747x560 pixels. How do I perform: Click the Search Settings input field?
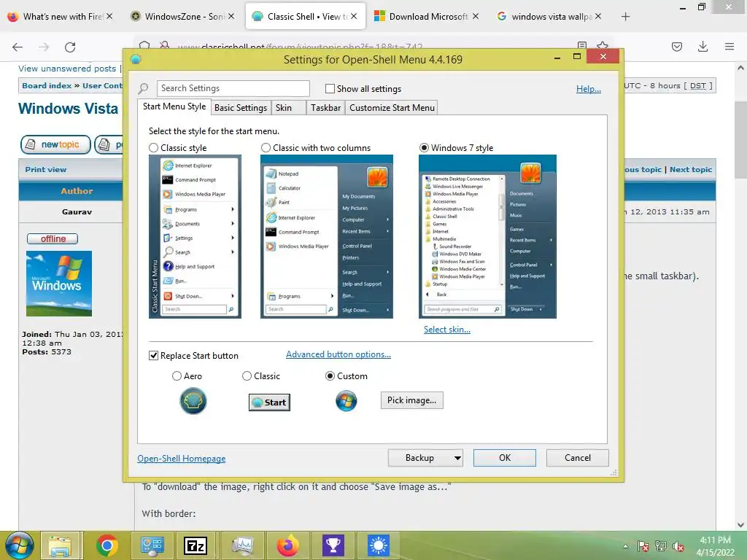point(233,88)
